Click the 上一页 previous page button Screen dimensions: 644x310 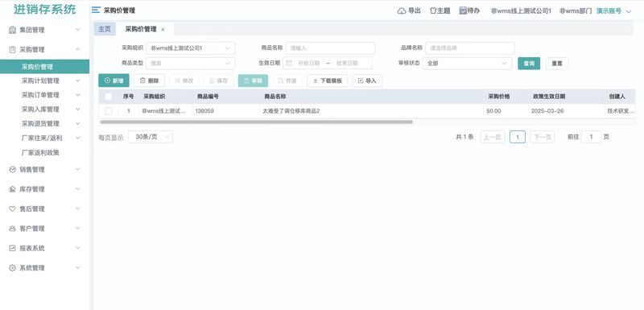point(493,137)
